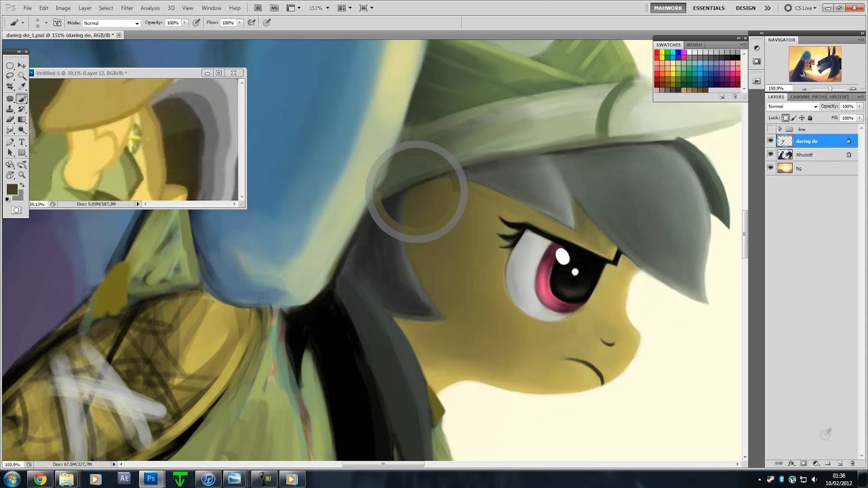The height and width of the screenshot is (488, 868).
Task: Open brush Opacity slider arrow
Action: 184,22
